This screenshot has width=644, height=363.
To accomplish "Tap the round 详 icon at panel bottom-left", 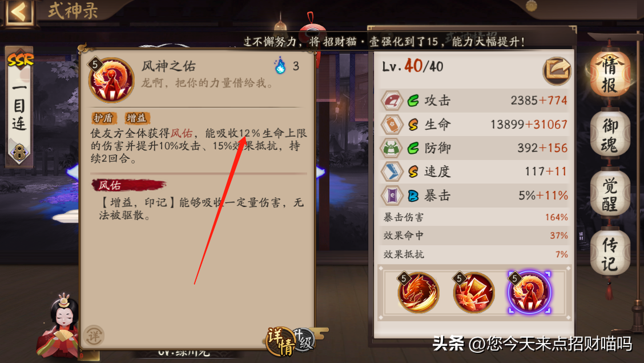I will (94, 336).
